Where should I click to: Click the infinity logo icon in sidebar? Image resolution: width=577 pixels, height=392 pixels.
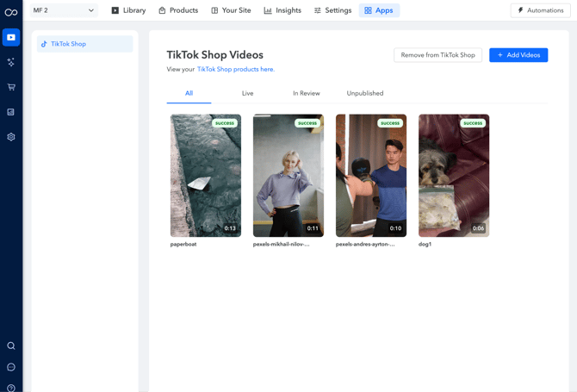tap(11, 12)
